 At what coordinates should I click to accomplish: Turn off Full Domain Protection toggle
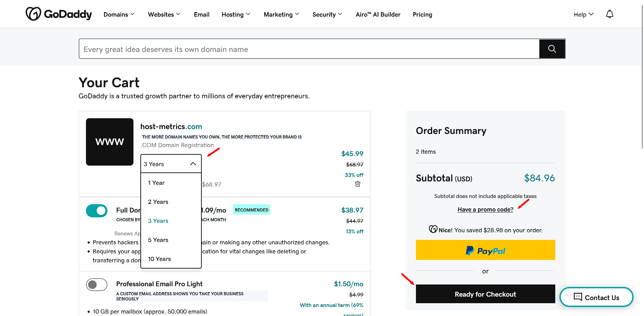(97, 211)
